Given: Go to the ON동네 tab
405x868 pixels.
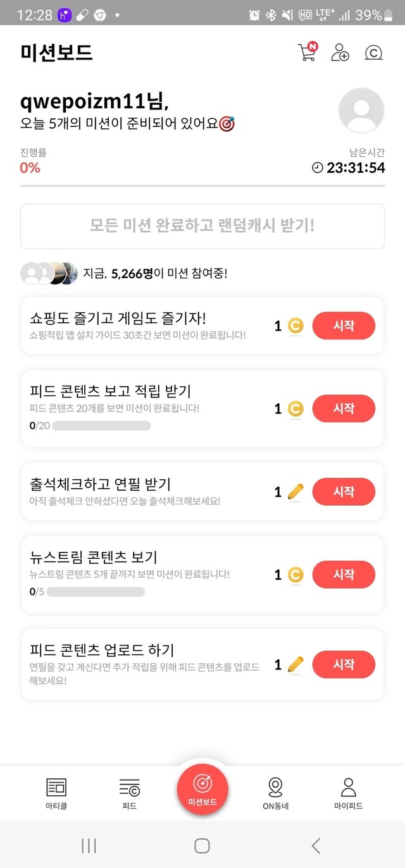Looking at the screenshot, I should [275, 793].
